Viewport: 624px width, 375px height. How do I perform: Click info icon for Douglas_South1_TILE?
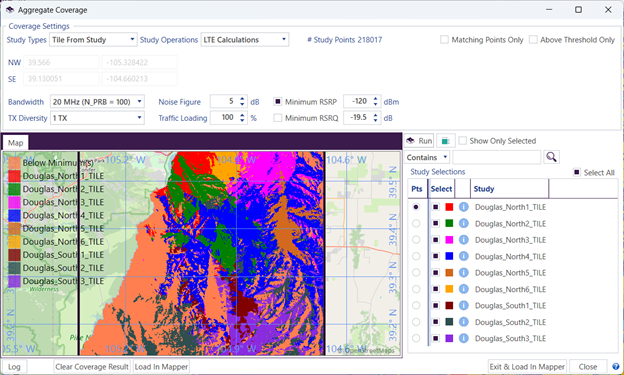pos(463,305)
